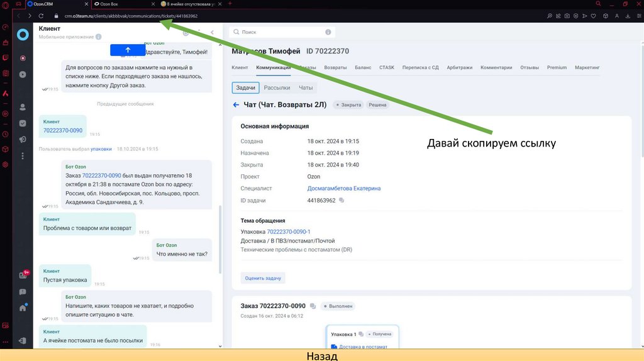The height and width of the screenshot is (361, 644).
Task: Click the Доставка в постамат link in package card
Action: [363, 347]
